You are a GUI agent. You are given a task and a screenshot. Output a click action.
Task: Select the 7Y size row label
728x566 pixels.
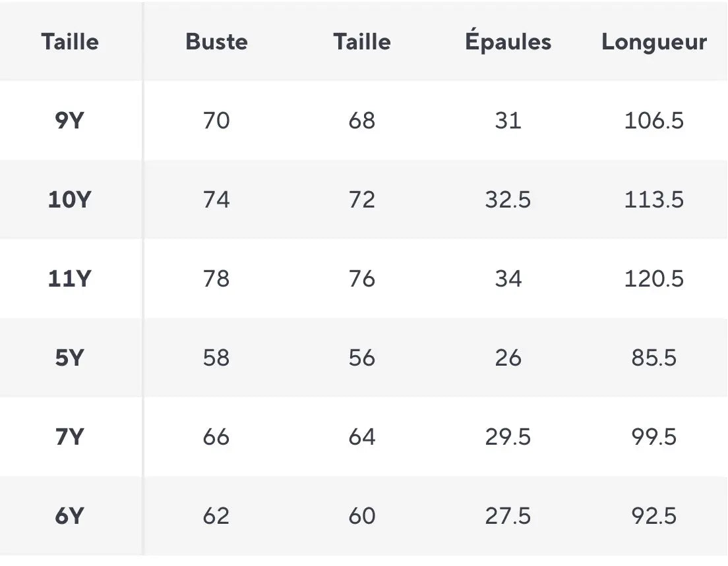[x=70, y=437]
